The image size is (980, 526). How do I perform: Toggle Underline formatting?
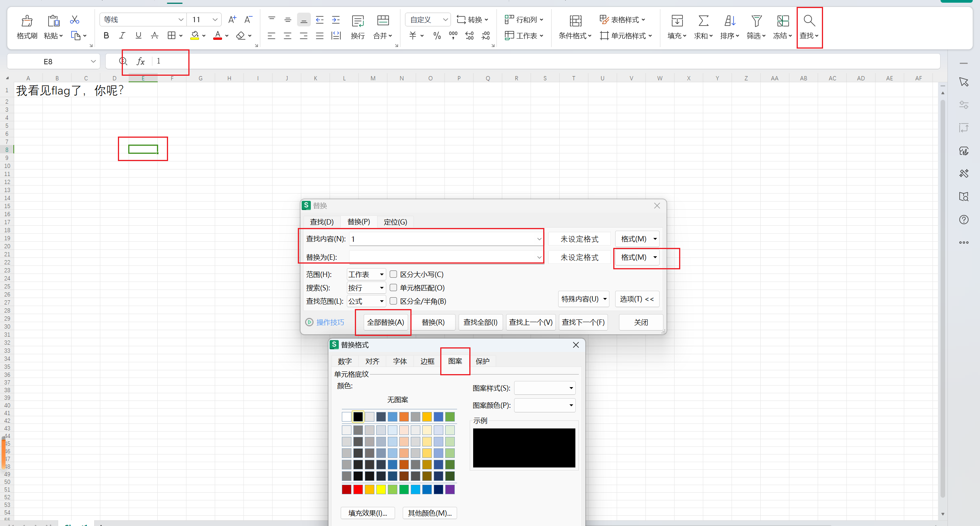[138, 36]
